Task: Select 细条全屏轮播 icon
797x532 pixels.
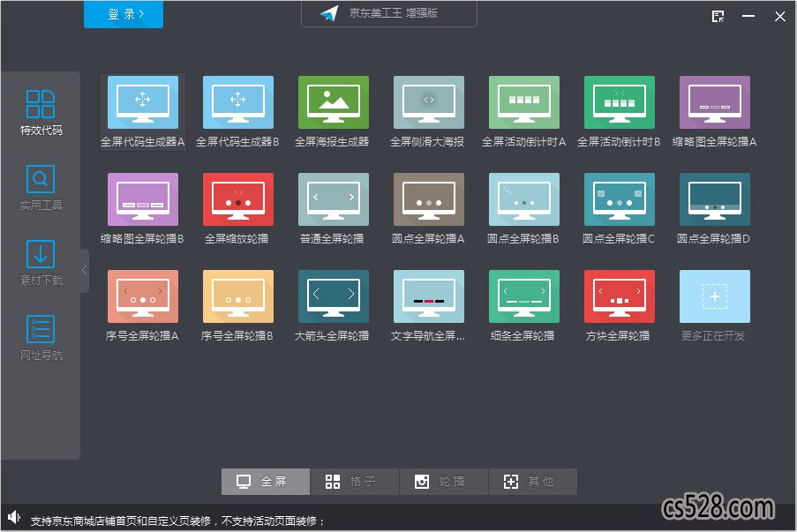Action: pos(524,296)
